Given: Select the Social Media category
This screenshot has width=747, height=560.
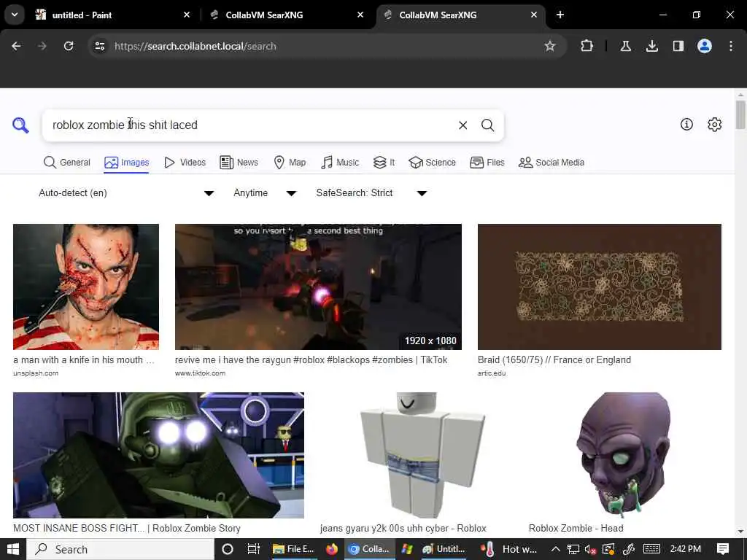Looking at the screenshot, I should tap(551, 163).
